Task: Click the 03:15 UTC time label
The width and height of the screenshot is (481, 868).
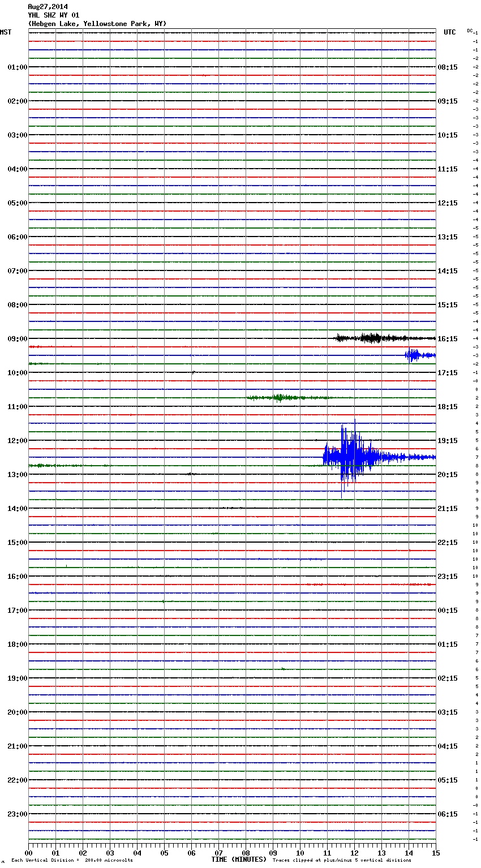Action: tap(448, 712)
